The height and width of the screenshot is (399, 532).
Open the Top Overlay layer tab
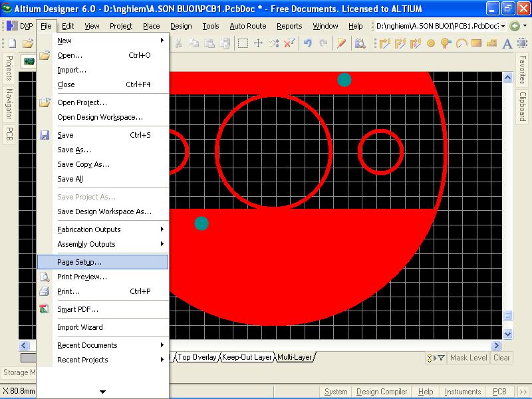(x=197, y=357)
